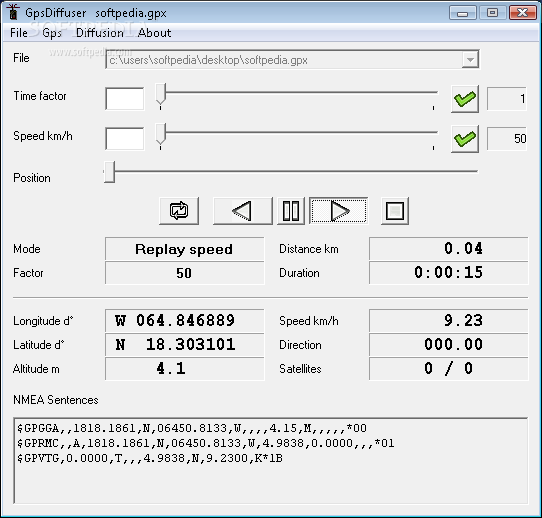Image resolution: width=542 pixels, height=518 pixels.
Task: Click the Time factor slider thumb
Action: click(x=161, y=94)
